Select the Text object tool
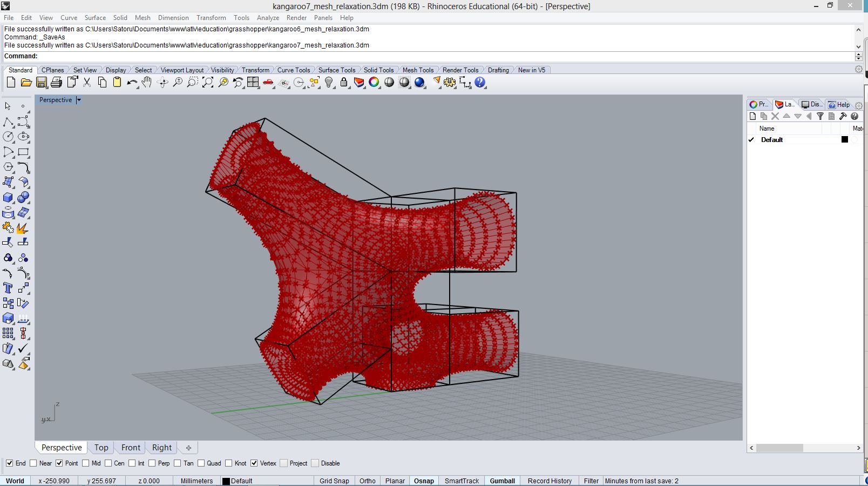This screenshot has width=868, height=486. 8,288
